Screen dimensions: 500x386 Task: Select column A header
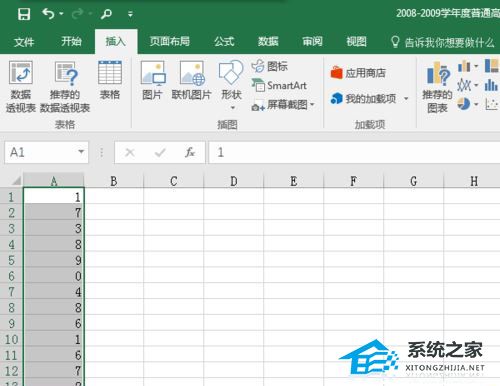pos(54,181)
